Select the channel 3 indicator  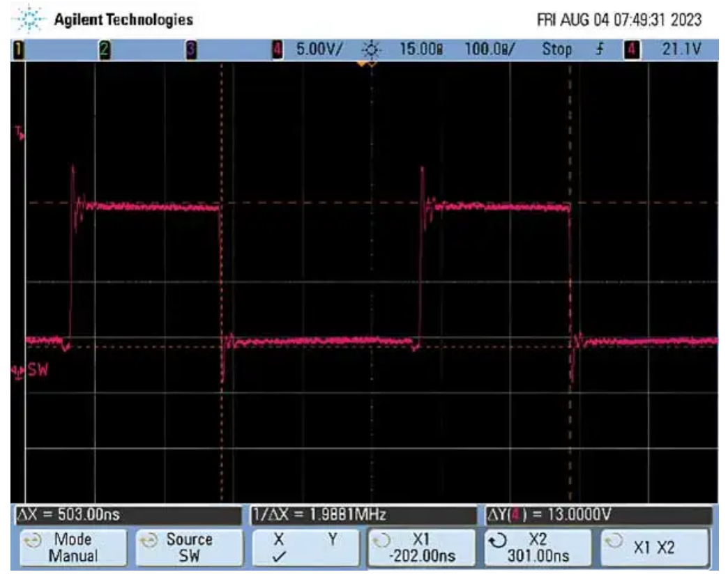pos(191,49)
